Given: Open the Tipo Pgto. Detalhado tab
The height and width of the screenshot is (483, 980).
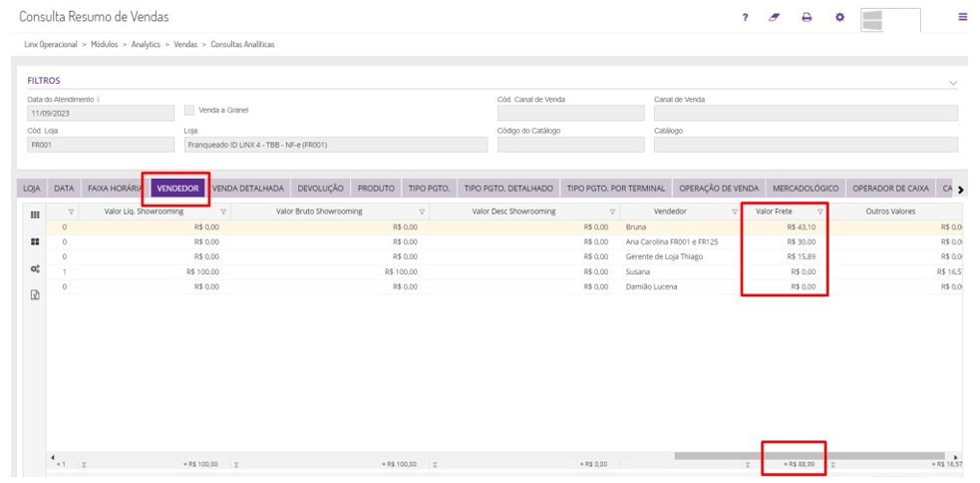Looking at the screenshot, I should [x=508, y=189].
